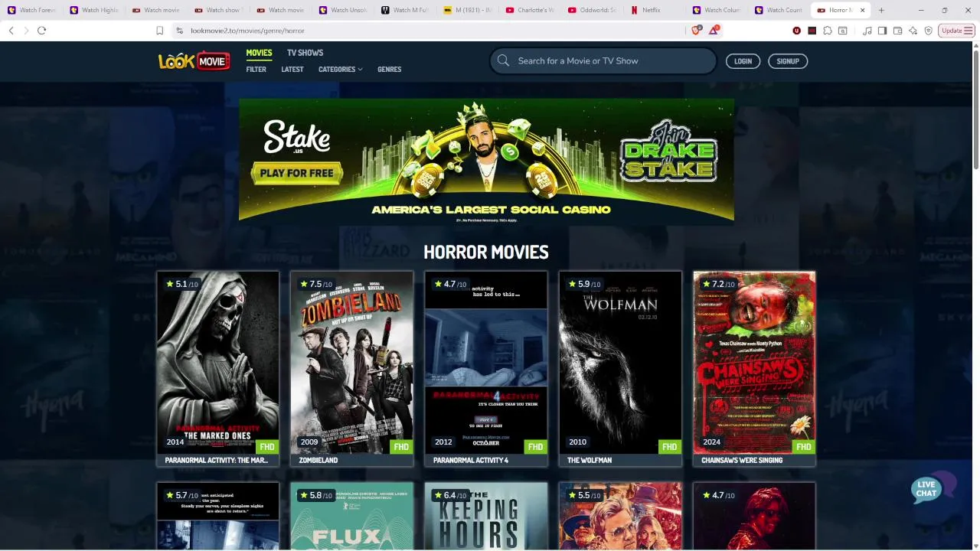Open the Leo AI sparkle icon

(x=913, y=31)
